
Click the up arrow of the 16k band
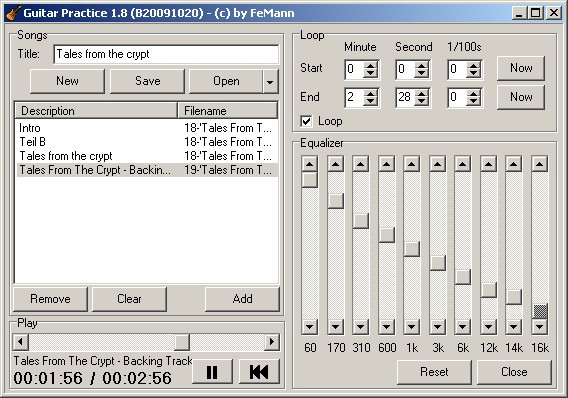(x=540, y=164)
